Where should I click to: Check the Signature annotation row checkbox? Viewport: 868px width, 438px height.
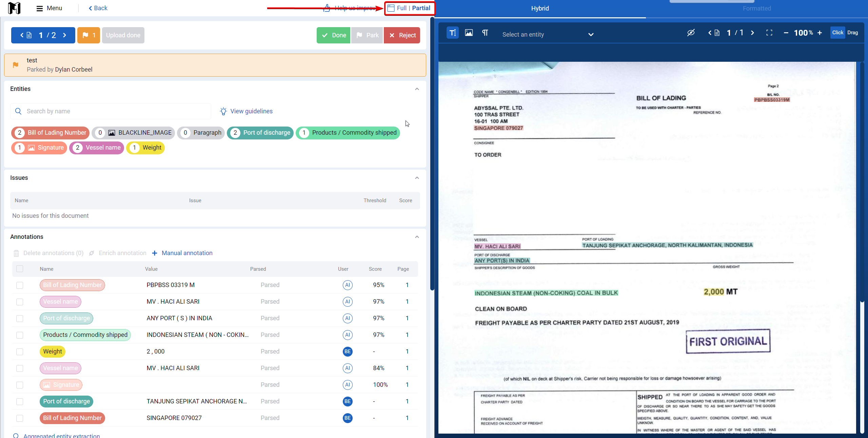pos(20,385)
